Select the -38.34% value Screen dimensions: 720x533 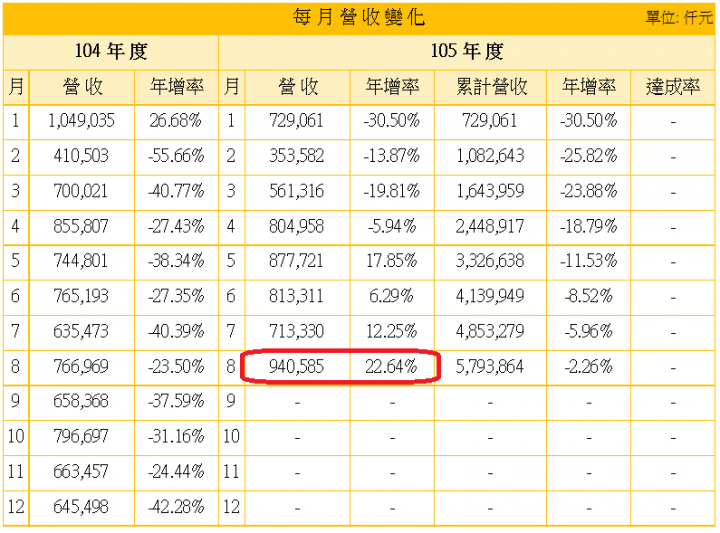(176, 261)
